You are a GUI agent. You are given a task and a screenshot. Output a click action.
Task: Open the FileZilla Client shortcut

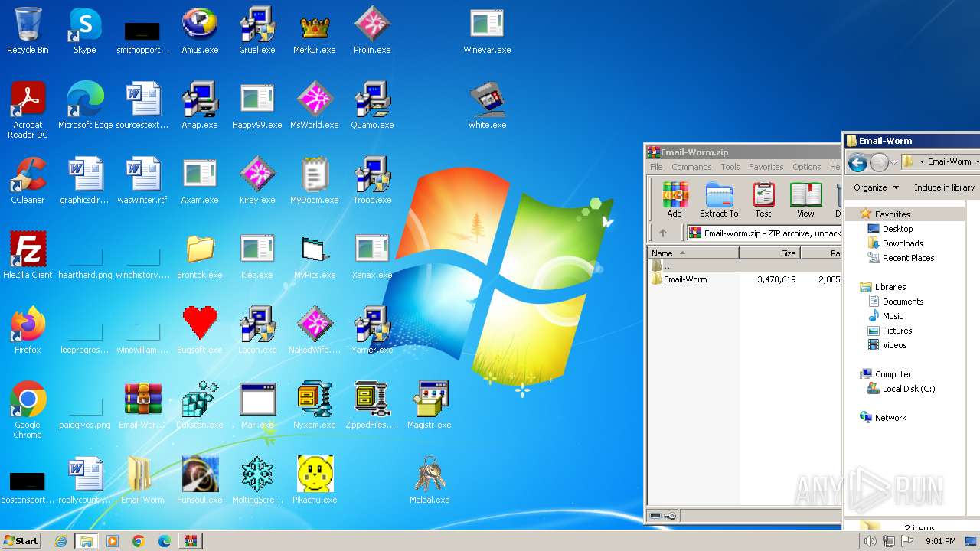click(x=28, y=256)
